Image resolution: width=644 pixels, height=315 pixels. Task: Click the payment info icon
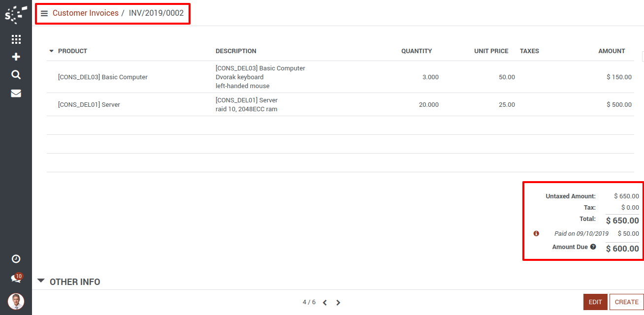pos(536,234)
